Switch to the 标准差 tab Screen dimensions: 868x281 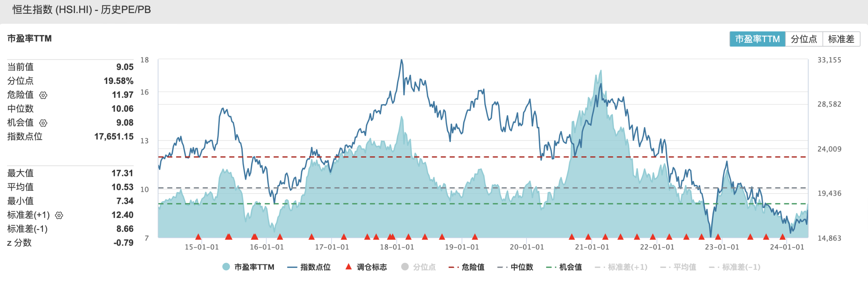point(841,39)
